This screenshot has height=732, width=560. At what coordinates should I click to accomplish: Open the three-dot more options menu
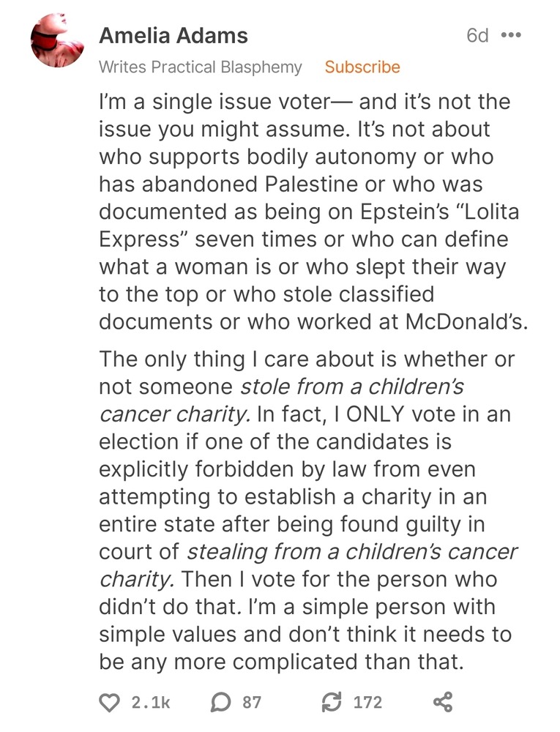(510, 35)
